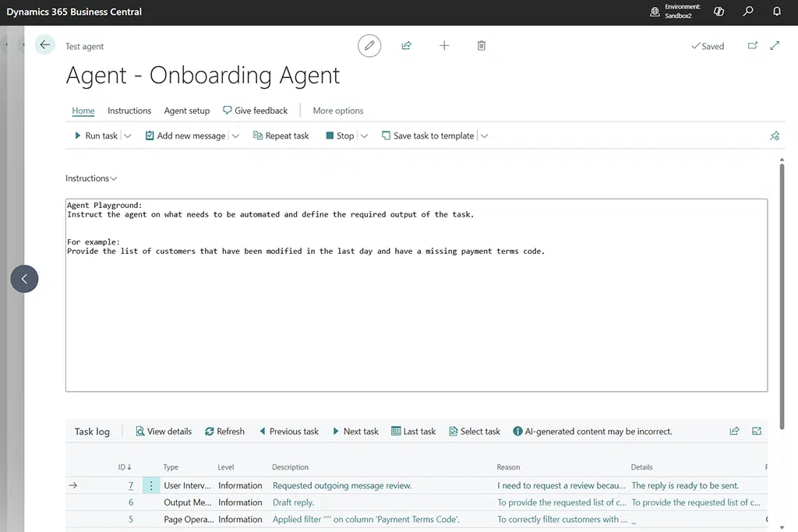Select row 6 ID cell
This screenshot has width=798, height=532.
pos(131,502)
